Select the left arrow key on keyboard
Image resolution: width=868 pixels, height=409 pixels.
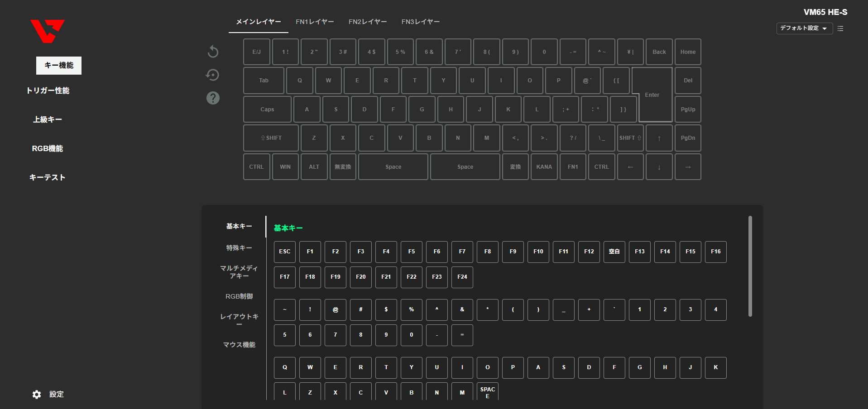[x=630, y=167]
